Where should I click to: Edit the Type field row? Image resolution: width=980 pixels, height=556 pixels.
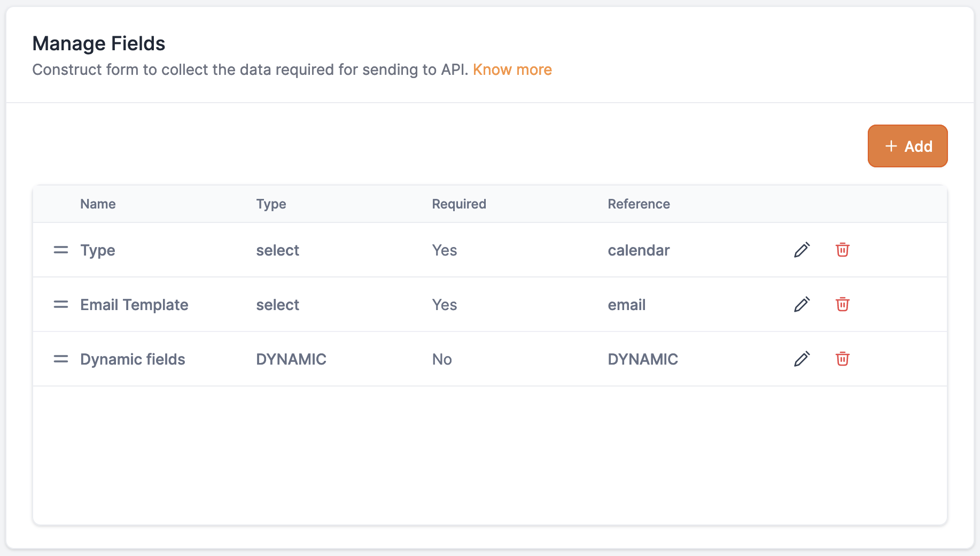tap(802, 250)
